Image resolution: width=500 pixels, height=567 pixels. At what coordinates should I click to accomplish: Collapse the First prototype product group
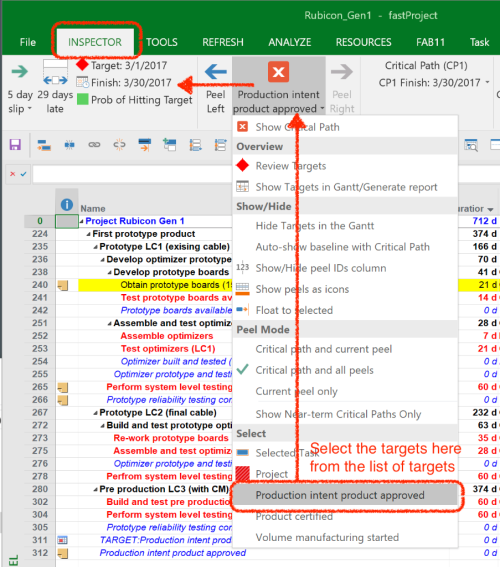[x=89, y=234]
